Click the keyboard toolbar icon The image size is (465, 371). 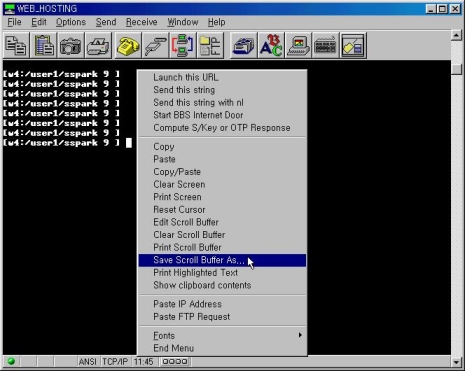(326, 45)
